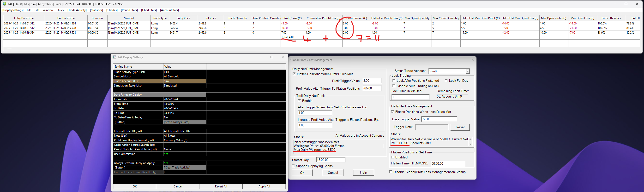The image size is (644, 192).
Task: Enable Disable Auto Trading on Lock
Action: (x=394, y=86)
